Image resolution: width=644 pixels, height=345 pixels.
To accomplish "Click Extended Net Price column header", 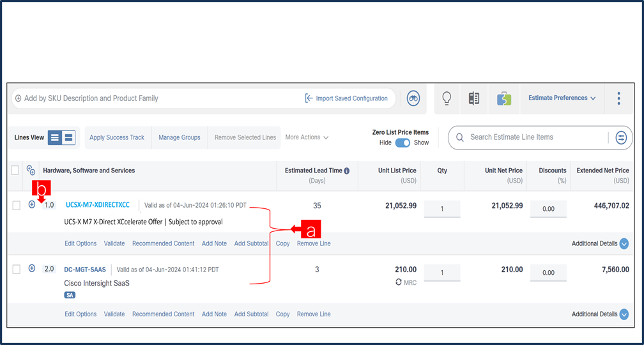I will (x=602, y=171).
